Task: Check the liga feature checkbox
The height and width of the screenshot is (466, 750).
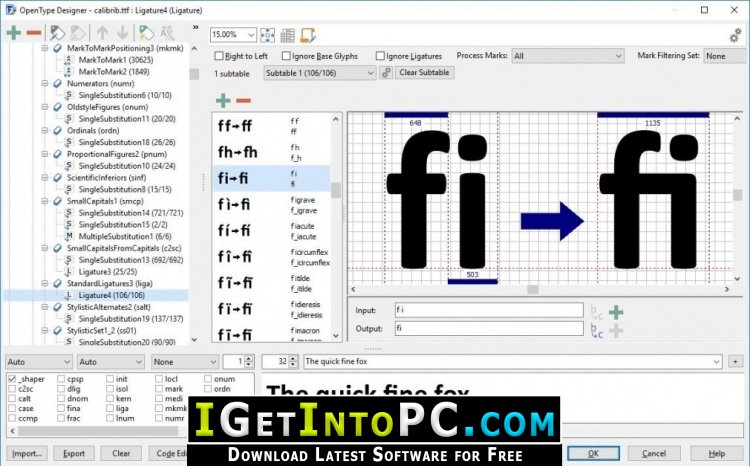Action: [110, 408]
